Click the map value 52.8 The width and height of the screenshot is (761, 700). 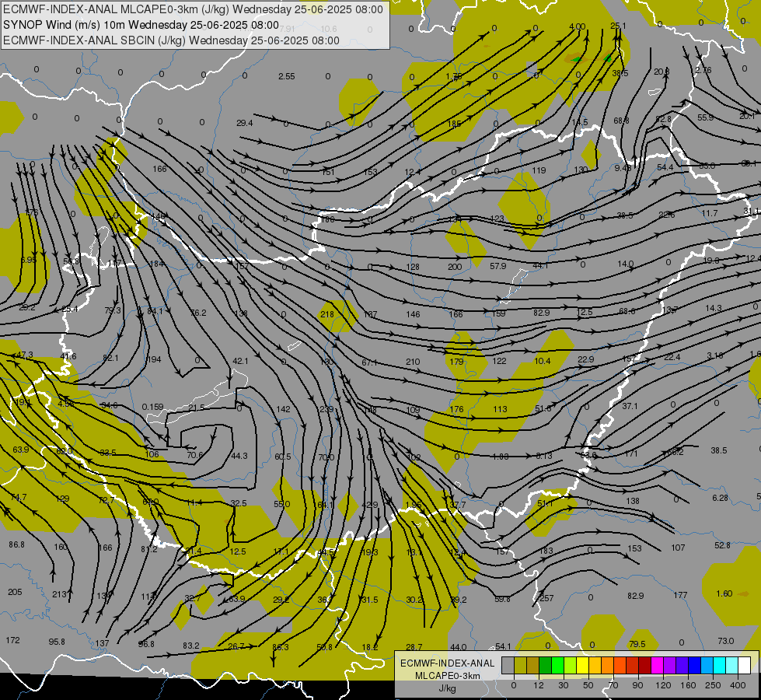(x=722, y=545)
